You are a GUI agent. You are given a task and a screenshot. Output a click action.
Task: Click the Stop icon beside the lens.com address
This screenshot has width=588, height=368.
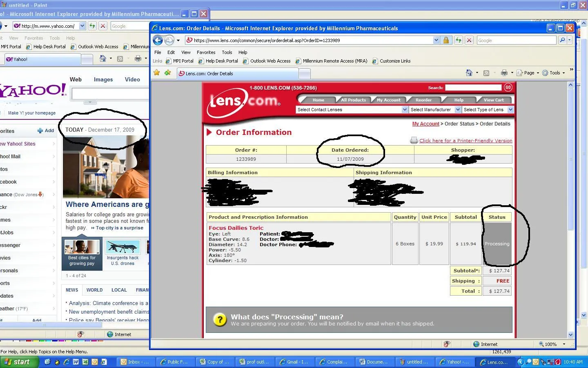point(469,40)
